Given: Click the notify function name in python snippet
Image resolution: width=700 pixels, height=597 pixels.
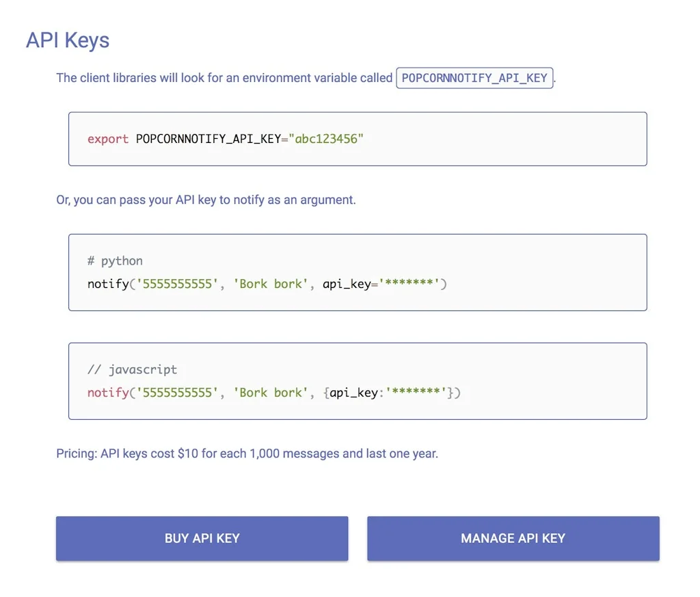Looking at the screenshot, I should click(107, 283).
